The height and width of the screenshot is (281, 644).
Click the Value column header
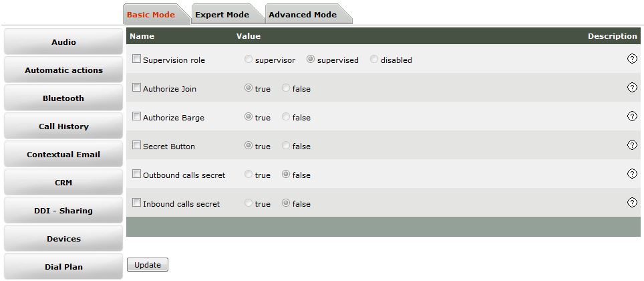(249, 36)
